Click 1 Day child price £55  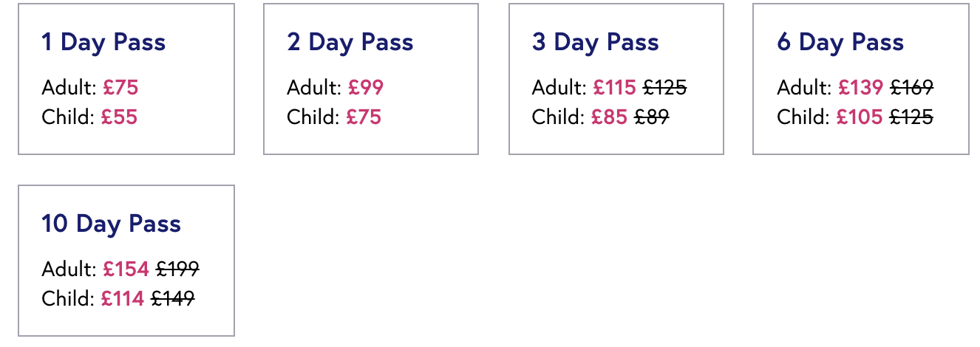click(119, 117)
